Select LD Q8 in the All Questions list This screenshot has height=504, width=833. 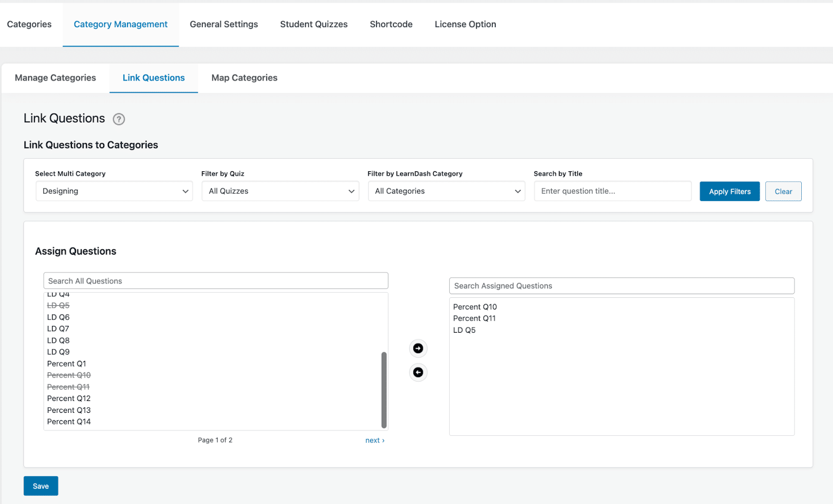[x=58, y=341]
